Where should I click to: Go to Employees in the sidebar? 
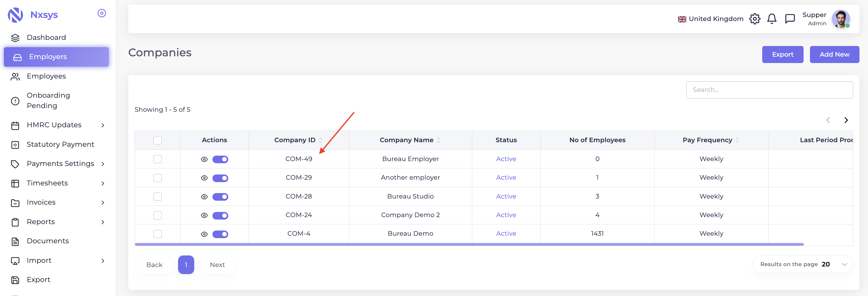coord(46,76)
